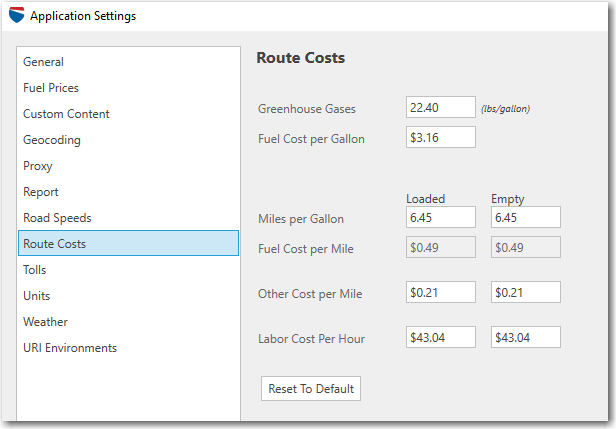Click Empty Miles per Gallon field
The height and width of the screenshot is (429, 616).
tap(526, 217)
